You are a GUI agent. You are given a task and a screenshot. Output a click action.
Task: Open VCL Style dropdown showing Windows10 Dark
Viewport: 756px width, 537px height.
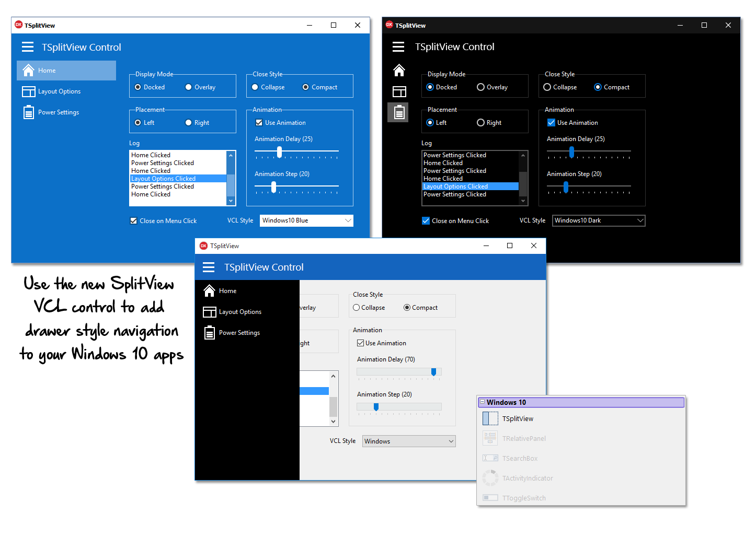click(599, 220)
